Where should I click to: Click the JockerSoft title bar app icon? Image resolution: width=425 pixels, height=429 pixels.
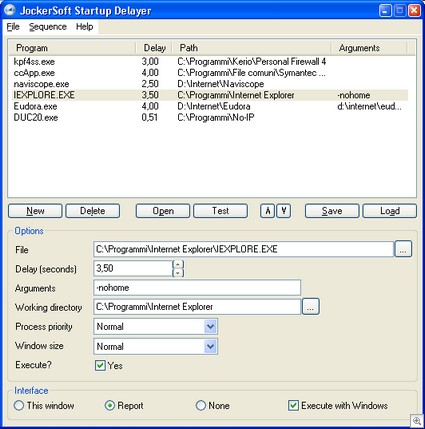point(10,10)
